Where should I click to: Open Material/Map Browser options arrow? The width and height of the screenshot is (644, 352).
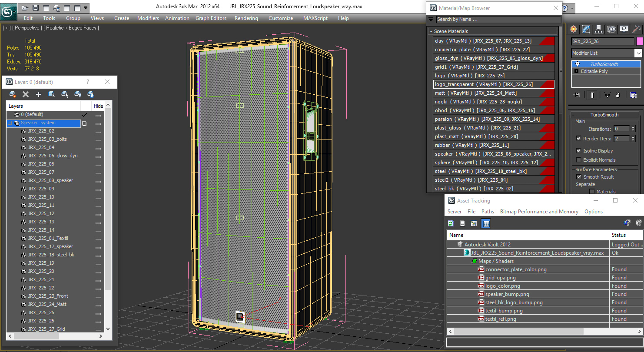pos(431,19)
